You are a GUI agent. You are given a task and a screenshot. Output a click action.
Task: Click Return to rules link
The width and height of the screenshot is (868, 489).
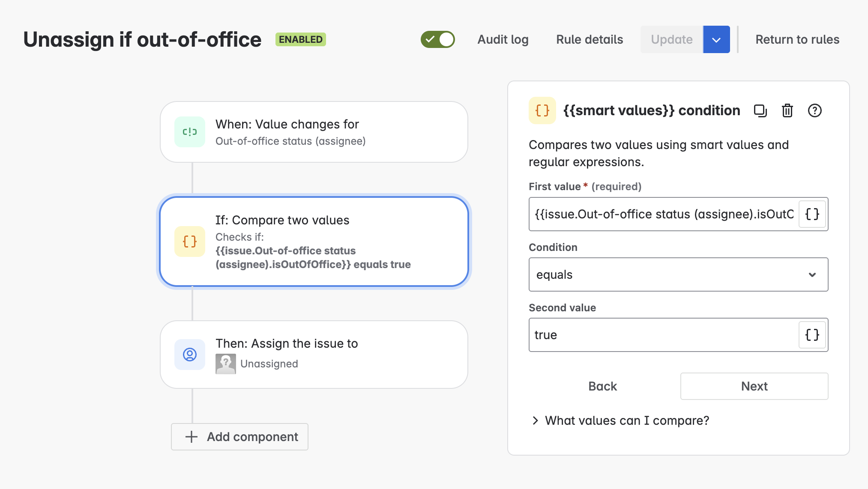[x=797, y=39]
